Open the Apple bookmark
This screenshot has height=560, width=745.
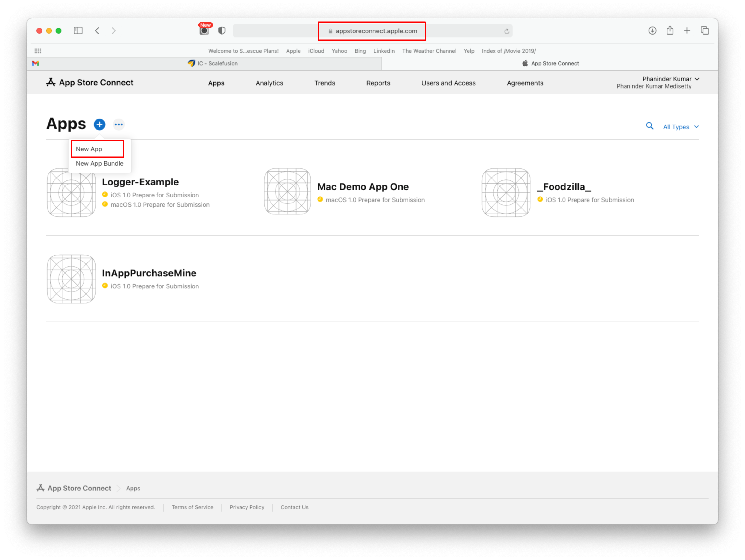tap(293, 51)
